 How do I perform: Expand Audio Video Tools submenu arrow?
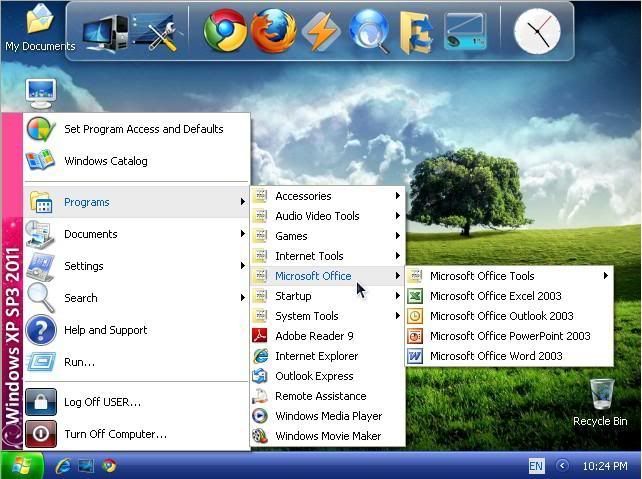tap(397, 216)
